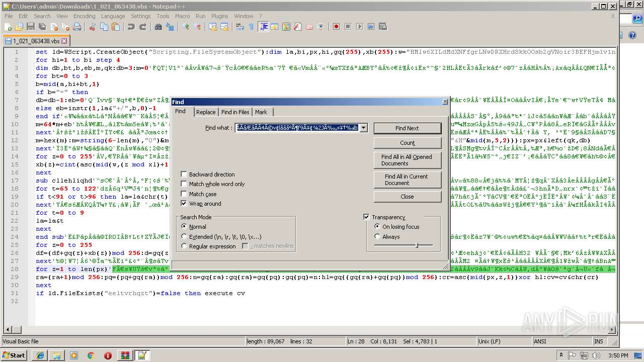The height and width of the screenshot is (362, 644).
Task: Click the Copy toolbar icon
Action: [x=104, y=27]
